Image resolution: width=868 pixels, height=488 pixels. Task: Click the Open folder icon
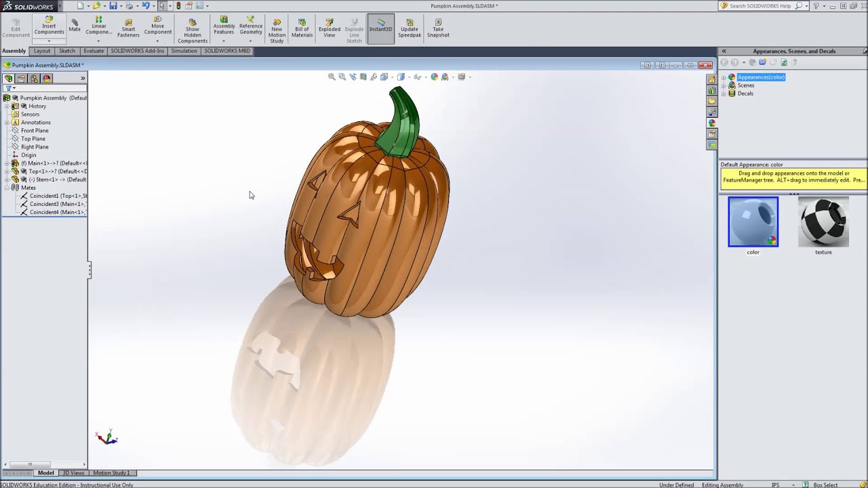[x=96, y=5]
